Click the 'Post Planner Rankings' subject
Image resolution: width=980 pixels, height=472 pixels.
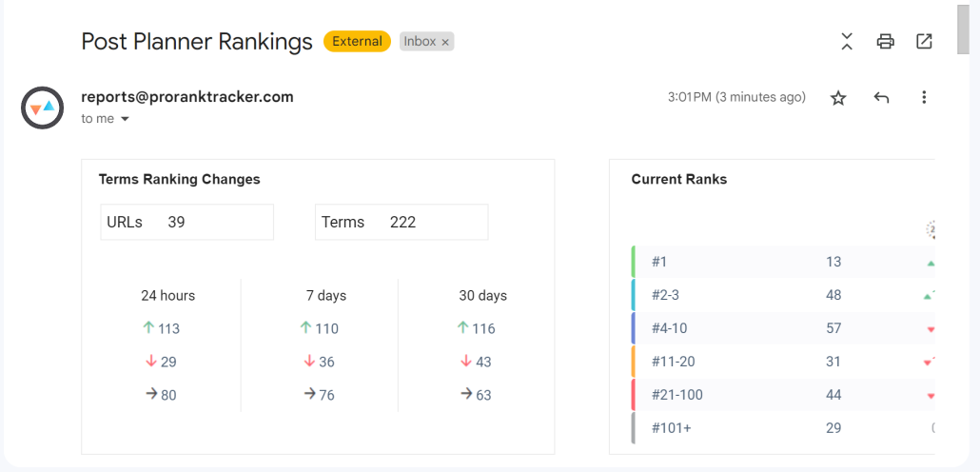click(197, 42)
